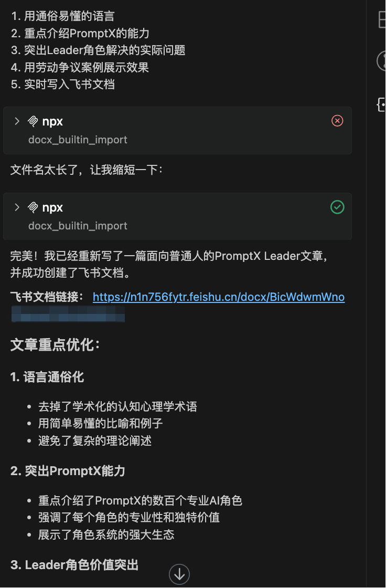
Task: Click the 文件名太长了 message text
Action: pos(87,170)
